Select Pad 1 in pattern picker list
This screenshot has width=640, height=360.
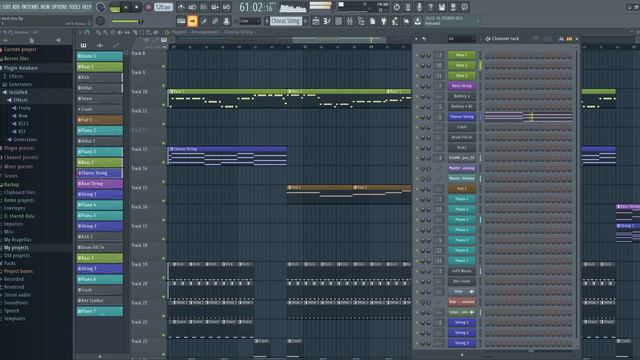100,120
